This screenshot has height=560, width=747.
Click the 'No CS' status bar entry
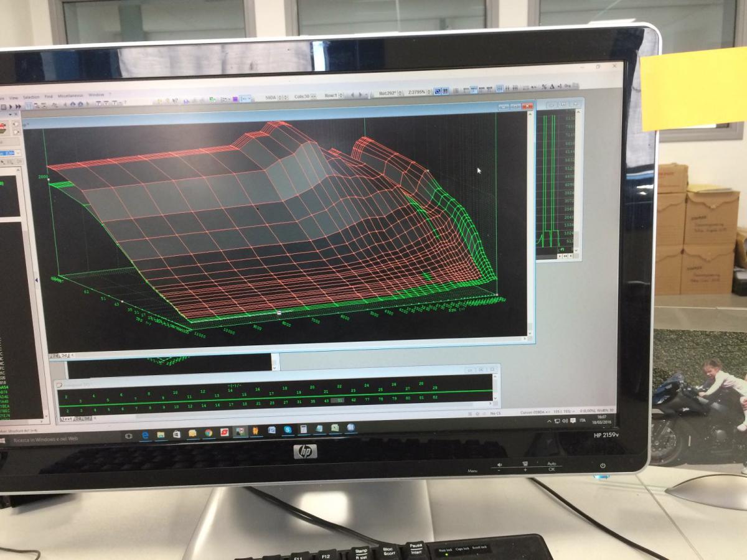click(496, 414)
